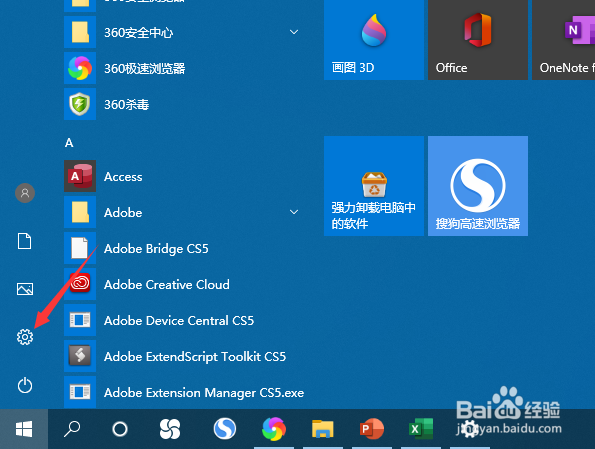Expand the 360安全中心 folder chevron
The image size is (595, 449).
pyautogui.click(x=294, y=32)
